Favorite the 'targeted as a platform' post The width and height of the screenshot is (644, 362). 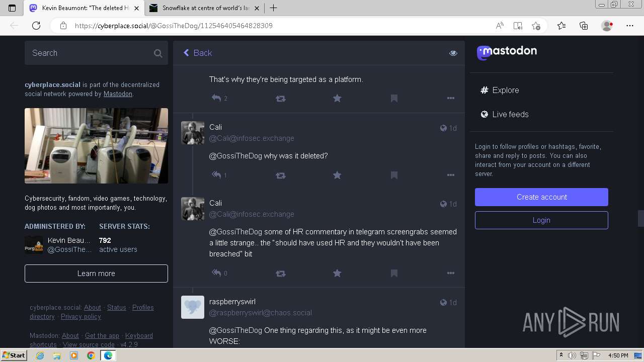click(x=337, y=99)
